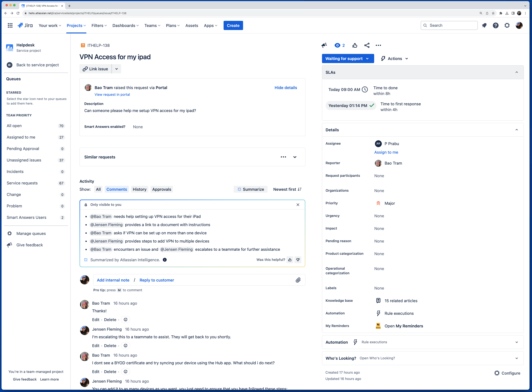Expand the Who's Looking? panel
Screen dimensions: 532x392
[x=517, y=358]
